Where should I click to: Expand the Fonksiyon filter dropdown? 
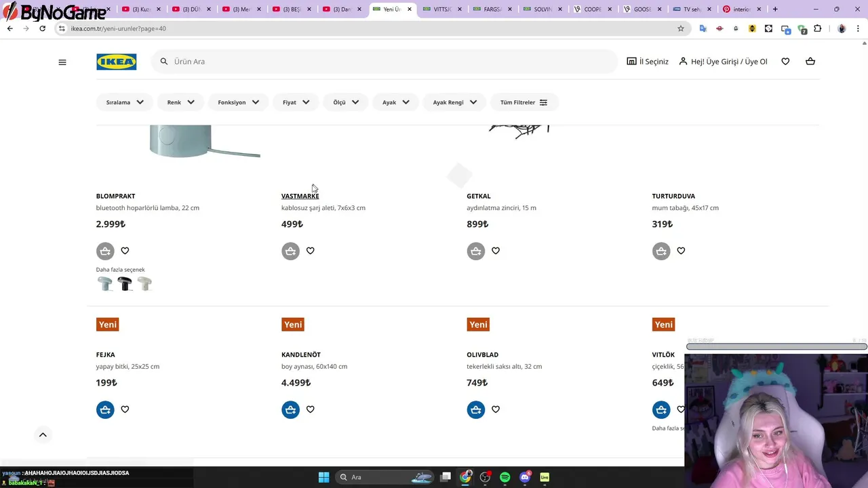[x=238, y=102]
